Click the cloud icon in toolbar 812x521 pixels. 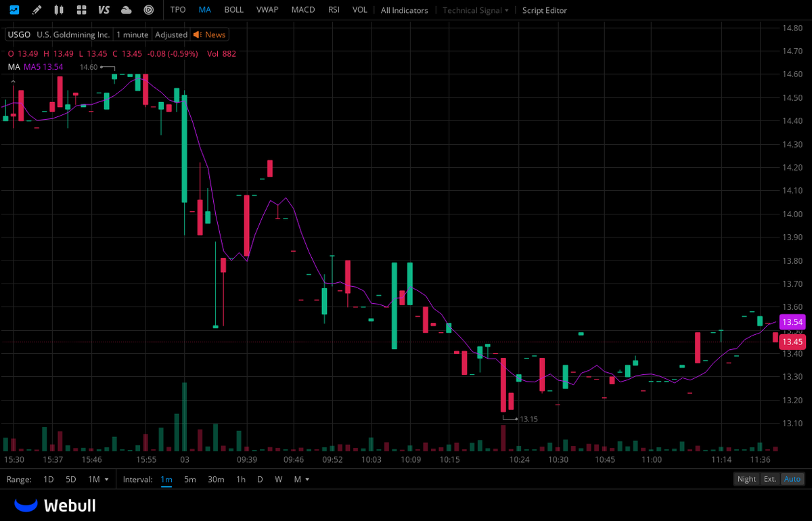point(126,10)
